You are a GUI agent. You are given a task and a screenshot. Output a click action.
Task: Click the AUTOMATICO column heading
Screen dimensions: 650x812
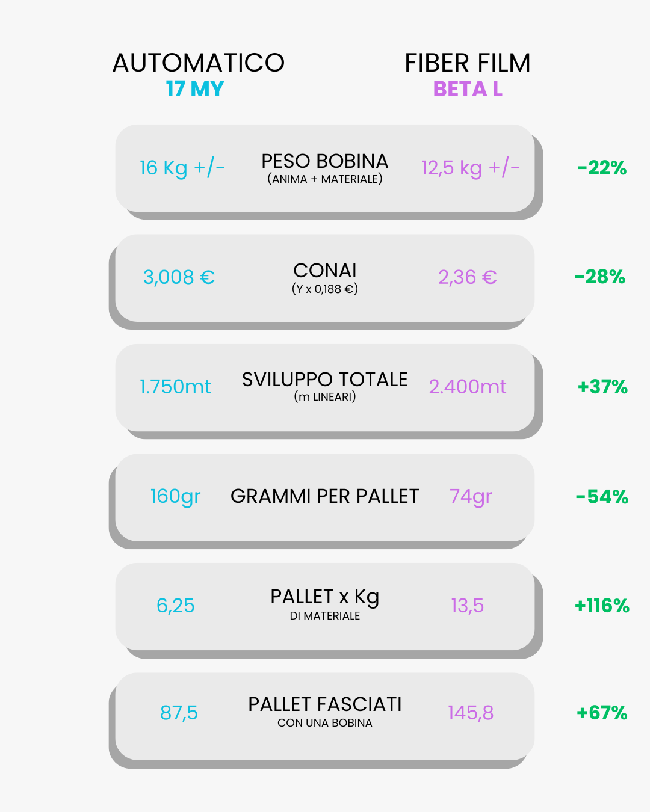(199, 63)
